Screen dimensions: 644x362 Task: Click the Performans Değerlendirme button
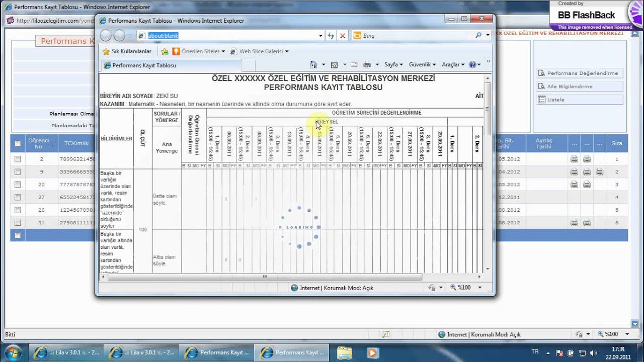tap(580, 73)
